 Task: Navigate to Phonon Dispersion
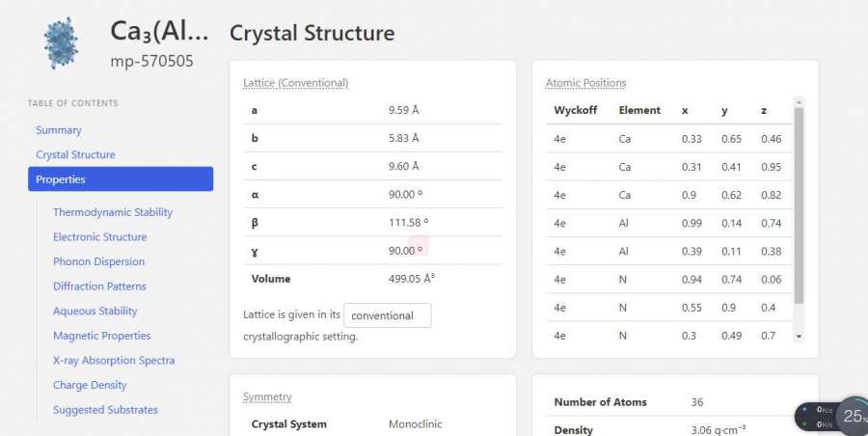(98, 261)
